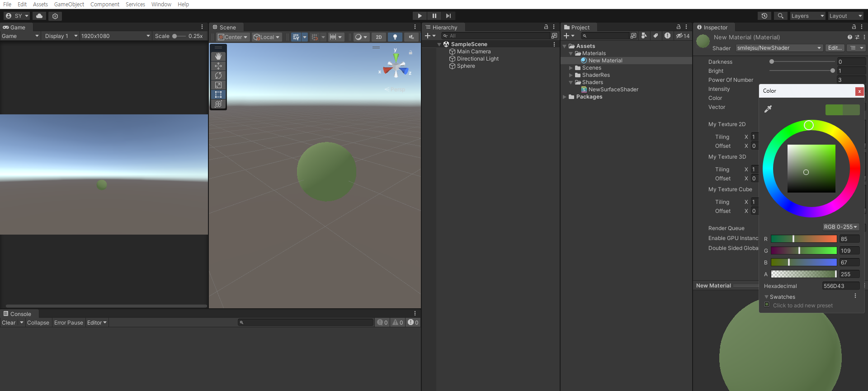Expand the Packages folder
Viewport: 868px width, 391px height.
564,97
